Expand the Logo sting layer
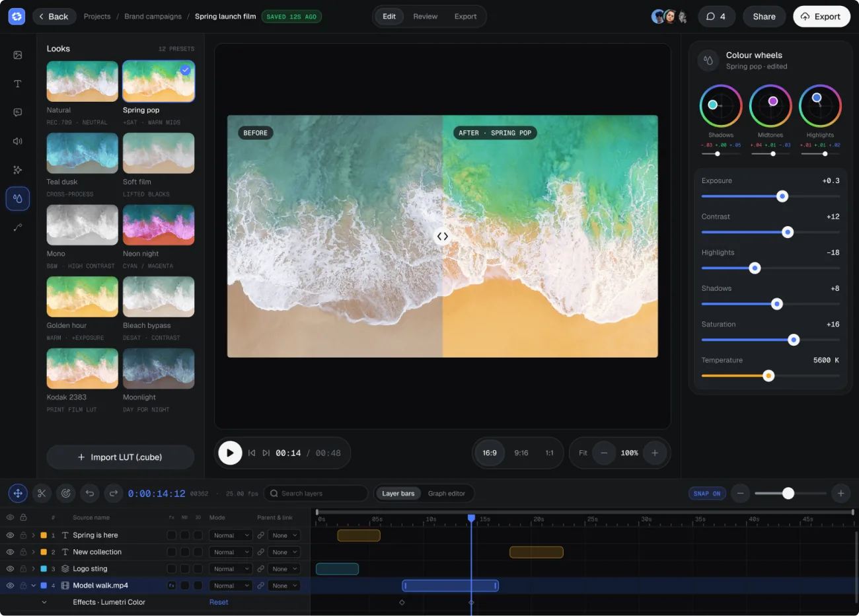The width and height of the screenshot is (859, 616). pos(33,568)
